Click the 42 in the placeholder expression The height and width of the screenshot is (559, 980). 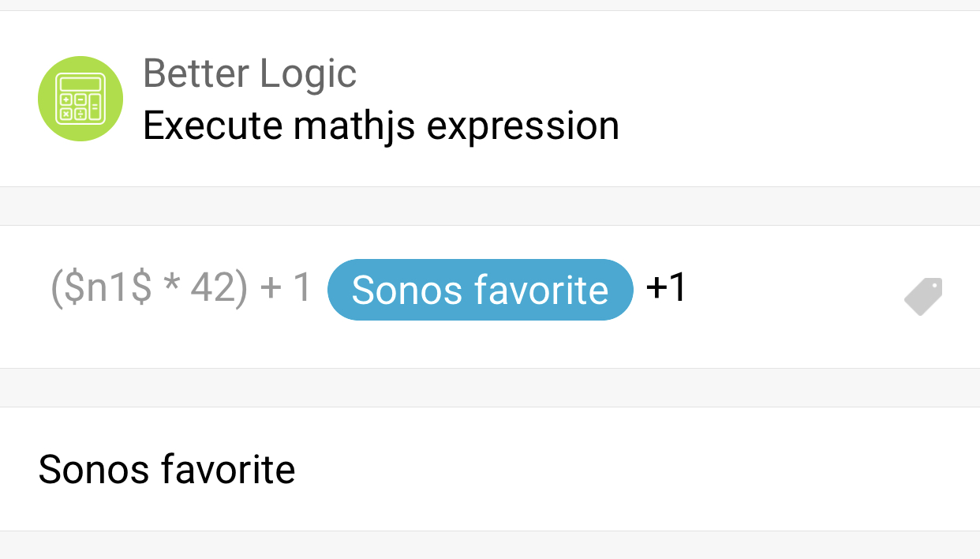213,289
